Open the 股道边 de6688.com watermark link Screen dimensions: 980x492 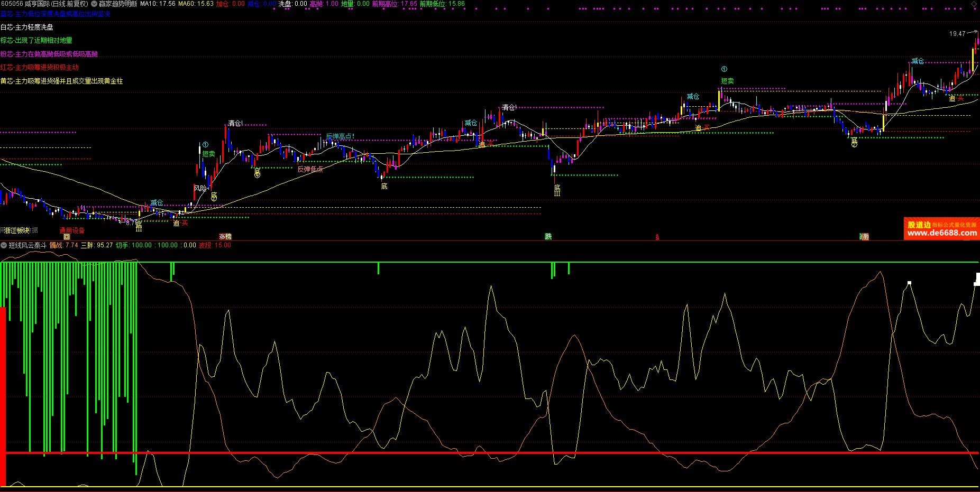pos(941,229)
